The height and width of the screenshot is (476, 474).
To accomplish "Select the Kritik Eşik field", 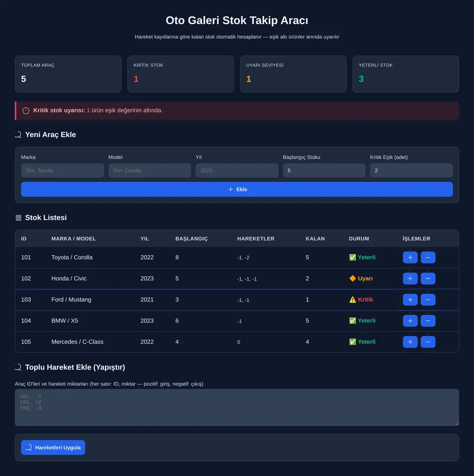I will [411, 171].
